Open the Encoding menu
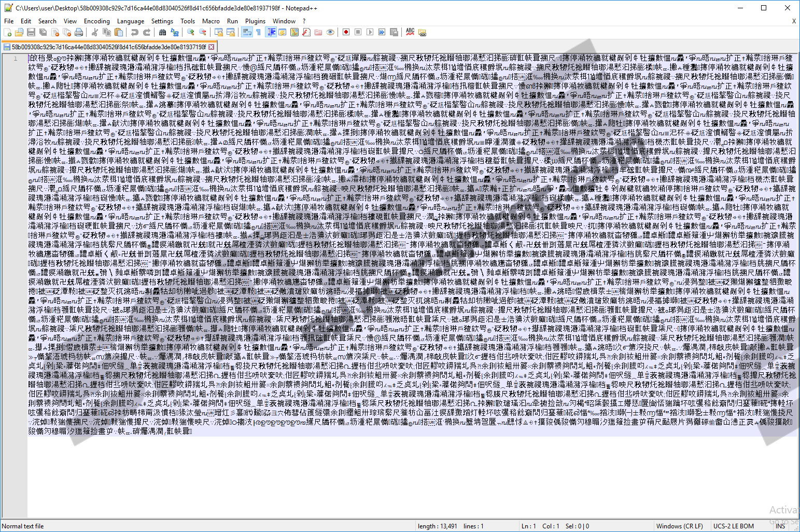Viewport: 800px width, 532px height. pyautogui.click(x=96, y=21)
